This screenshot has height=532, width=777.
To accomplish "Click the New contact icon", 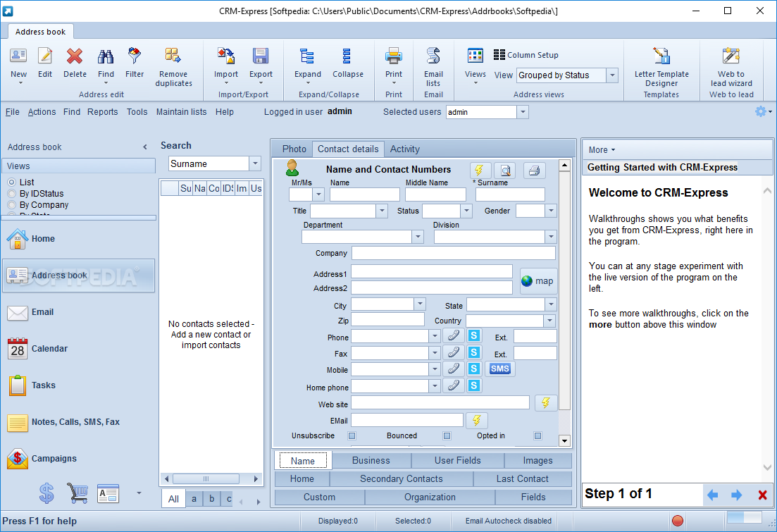I will click(18, 56).
